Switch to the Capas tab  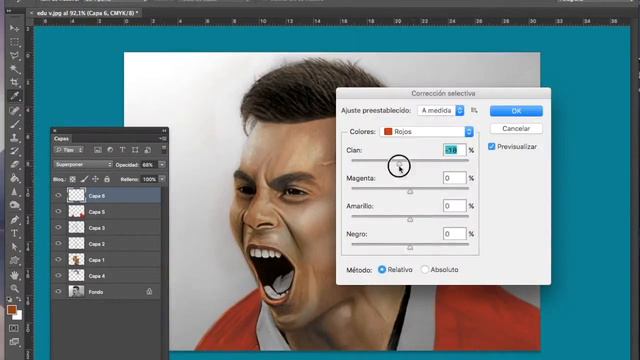pos(61,139)
